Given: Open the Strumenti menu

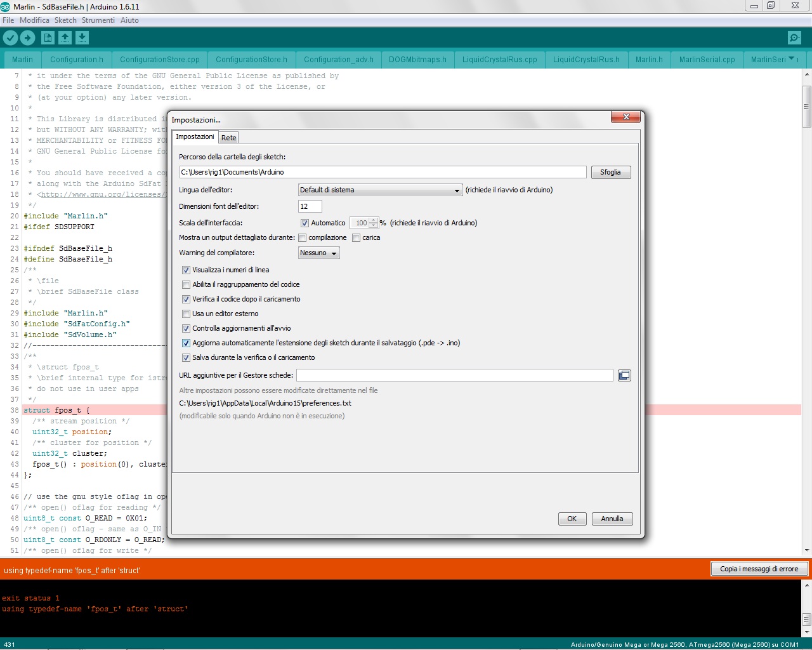Looking at the screenshot, I should pyautogui.click(x=98, y=20).
